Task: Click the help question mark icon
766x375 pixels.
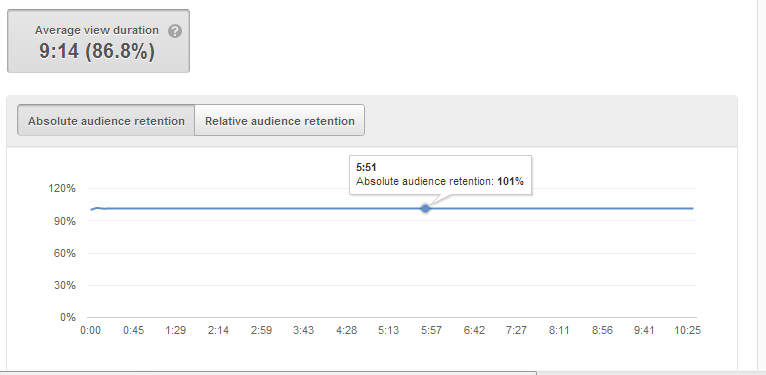Action: (175, 31)
